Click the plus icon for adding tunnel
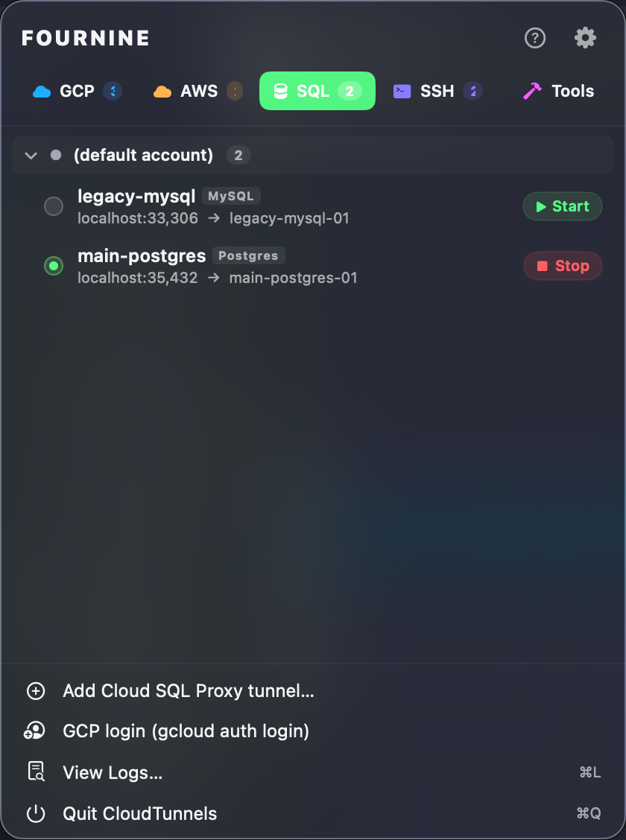The image size is (626, 840). [36, 691]
